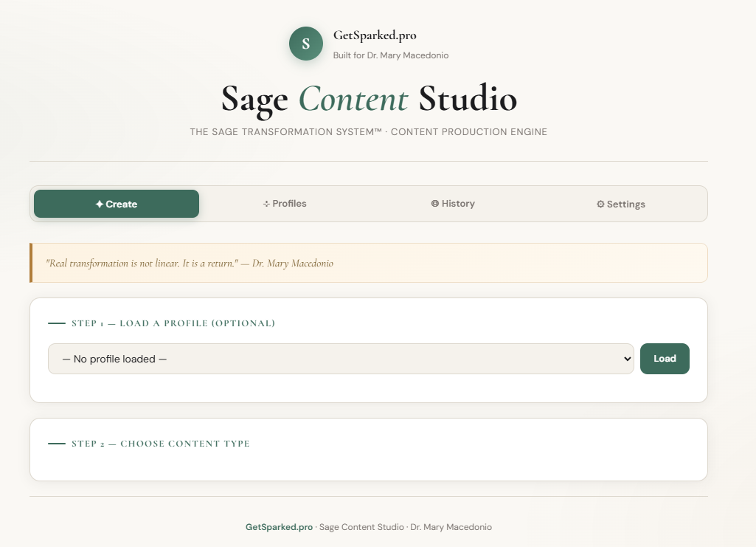This screenshot has width=756, height=547.
Task: Click 'Dr. Mary Macedonio' in the footer
Action: point(451,527)
